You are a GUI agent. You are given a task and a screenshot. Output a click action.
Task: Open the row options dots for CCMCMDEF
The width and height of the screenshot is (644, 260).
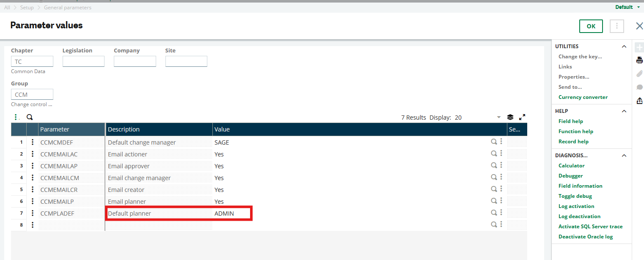click(33, 142)
